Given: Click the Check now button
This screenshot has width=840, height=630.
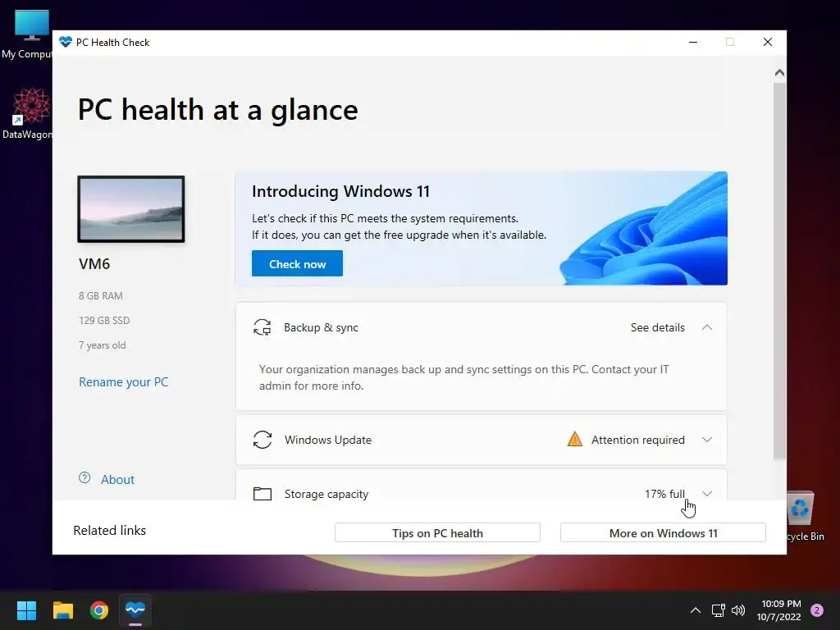Looking at the screenshot, I should click(x=297, y=263).
